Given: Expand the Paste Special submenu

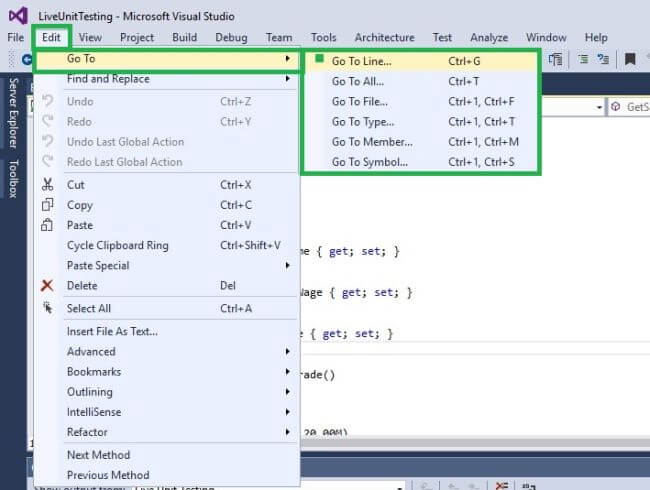Looking at the screenshot, I should tap(287, 265).
